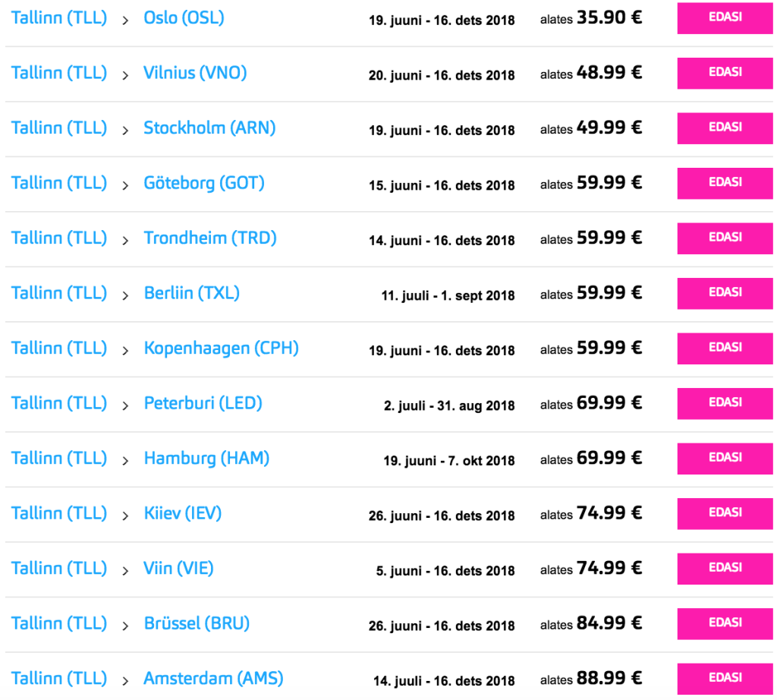Open the Oslo (OSL) destination link

pos(184,17)
